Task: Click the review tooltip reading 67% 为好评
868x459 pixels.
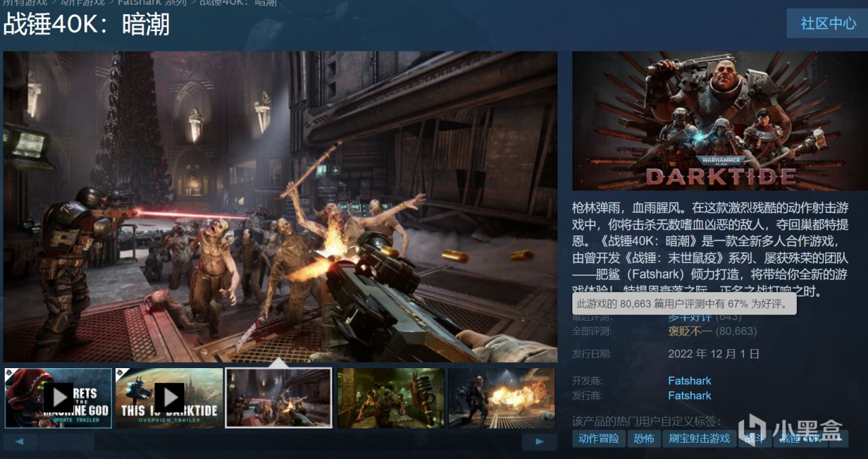Action: [x=684, y=304]
